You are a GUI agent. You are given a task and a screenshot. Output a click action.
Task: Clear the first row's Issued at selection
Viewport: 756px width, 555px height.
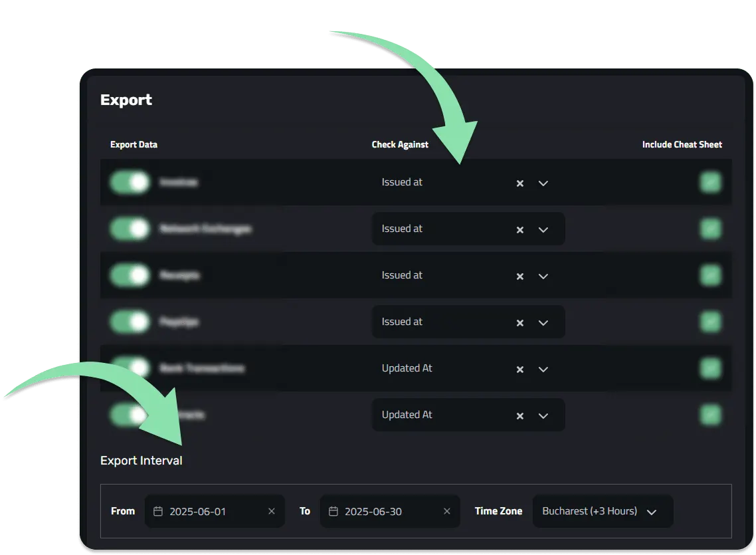[x=520, y=183]
